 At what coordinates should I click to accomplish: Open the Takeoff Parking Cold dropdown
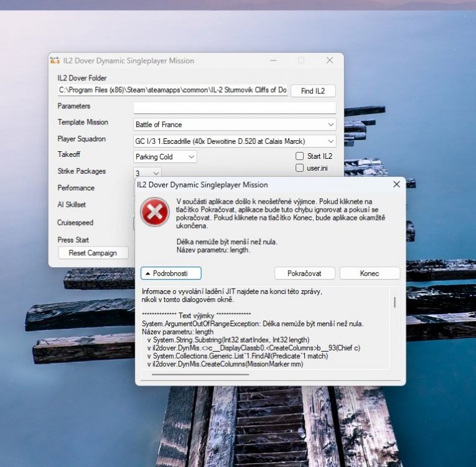pyautogui.click(x=165, y=157)
